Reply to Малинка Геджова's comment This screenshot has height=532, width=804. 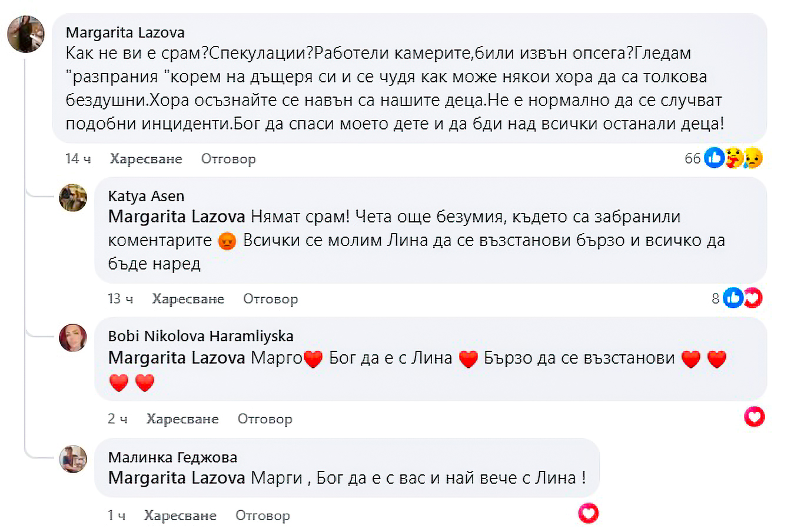263,516
